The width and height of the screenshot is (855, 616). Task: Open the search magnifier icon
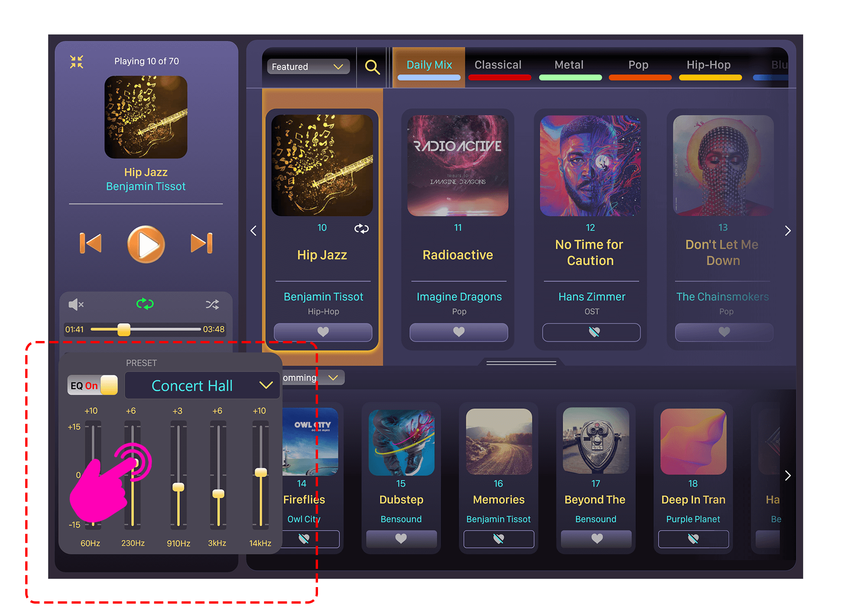[372, 67]
